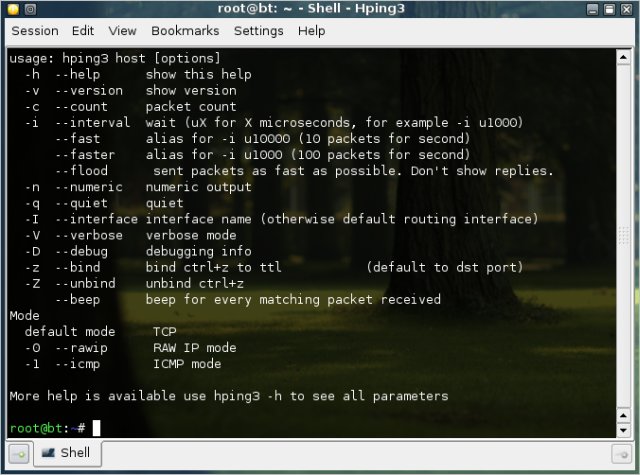Click the '--faster' option text
Viewport: 640px width, 475px height.
pos(85,155)
